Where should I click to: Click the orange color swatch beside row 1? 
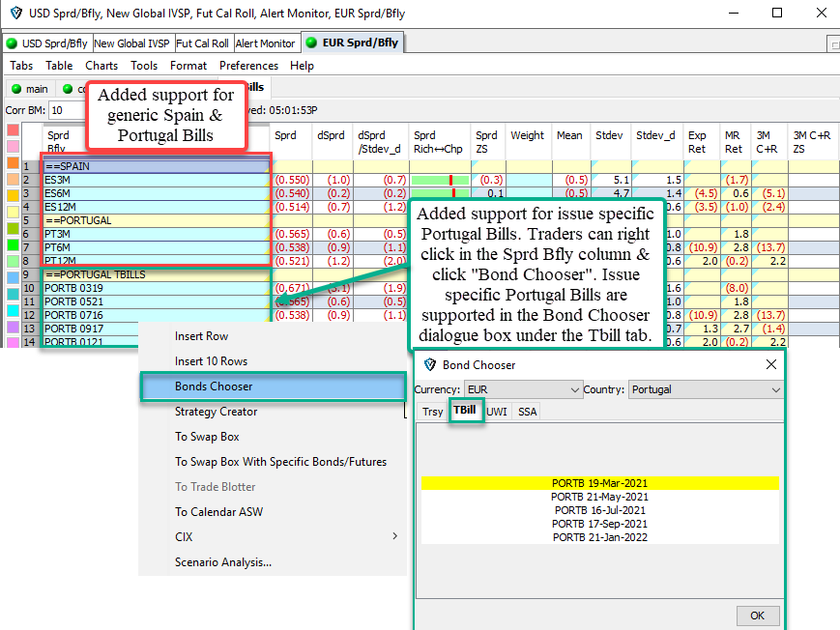tap(13, 163)
